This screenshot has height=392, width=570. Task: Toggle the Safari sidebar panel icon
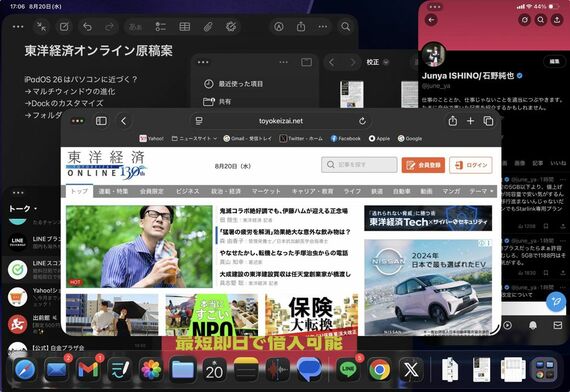pos(101,121)
